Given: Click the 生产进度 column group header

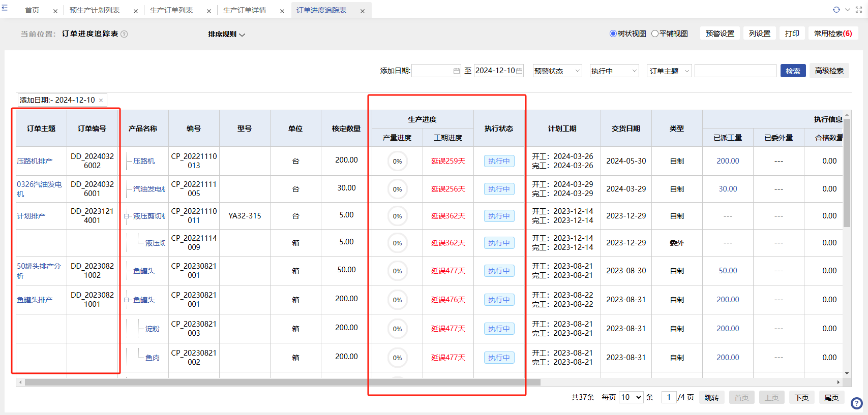Looking at the screenshot, I should pos(423,119).
